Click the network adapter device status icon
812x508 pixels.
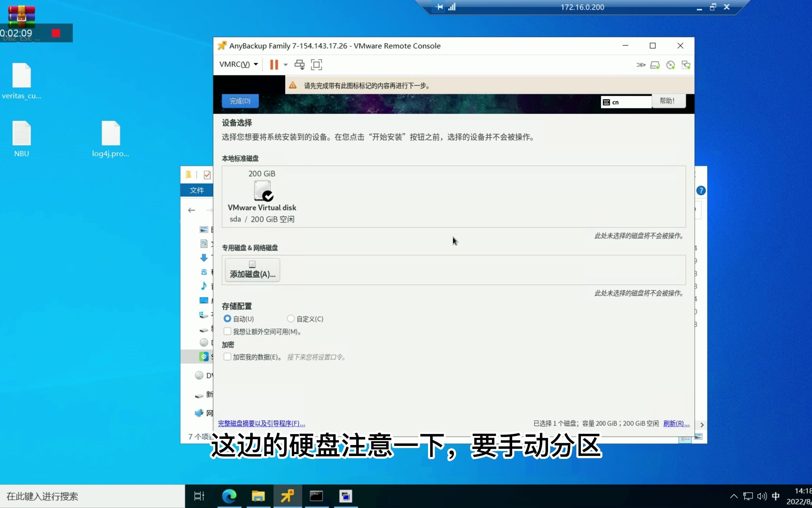[686, 65]
